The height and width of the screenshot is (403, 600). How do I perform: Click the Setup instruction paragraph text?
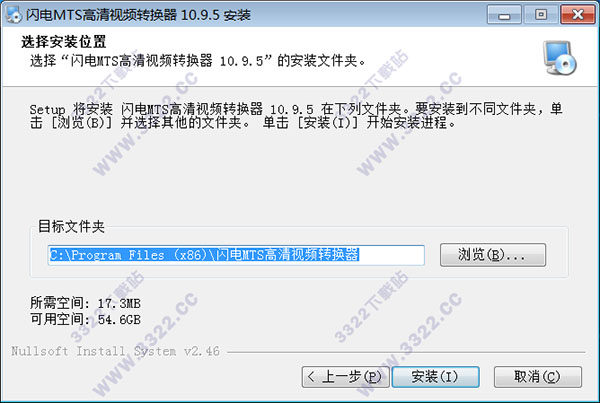coord(296,116)
